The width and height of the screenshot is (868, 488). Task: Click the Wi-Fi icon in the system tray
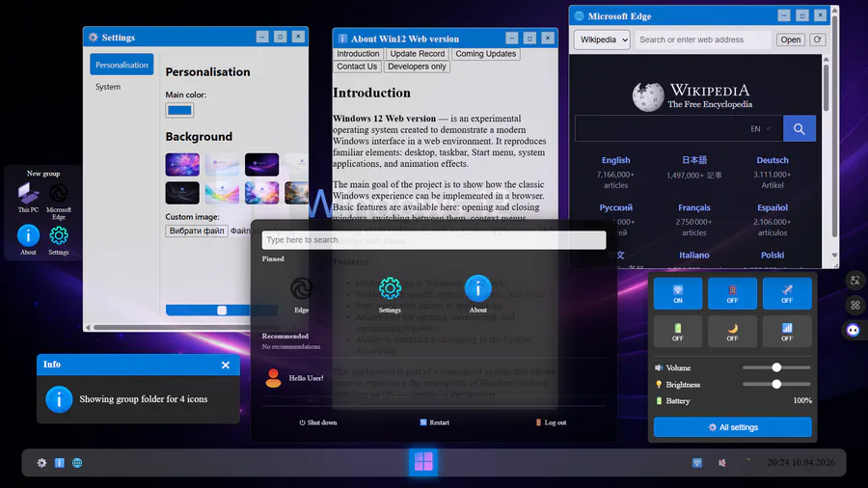click(697, 463)
